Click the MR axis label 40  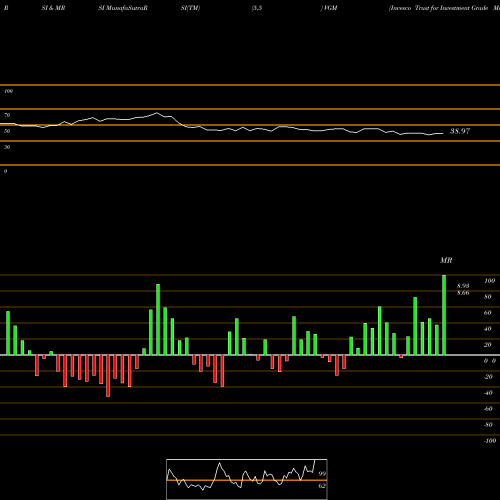point(488,329)
